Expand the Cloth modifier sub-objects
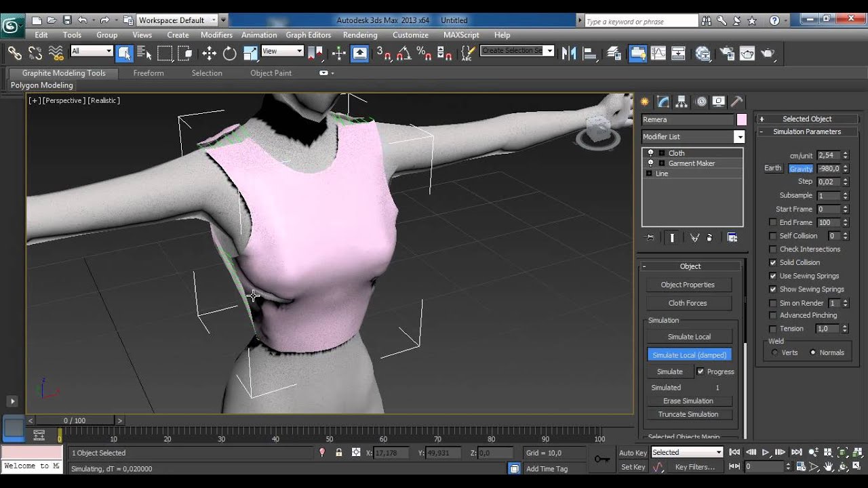The image size is (868, 488). click(x=661, y=153)
